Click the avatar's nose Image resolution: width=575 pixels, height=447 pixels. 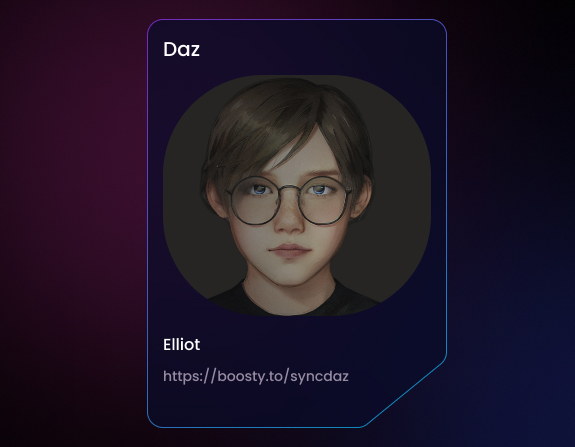(289, 219)
